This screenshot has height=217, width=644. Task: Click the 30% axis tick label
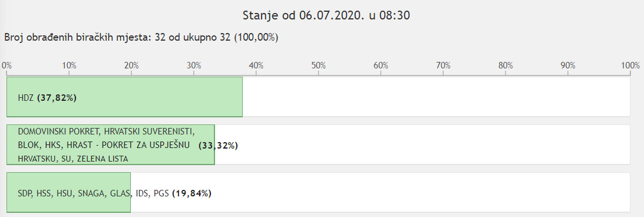pyautogui.click(x=194, y=65)
